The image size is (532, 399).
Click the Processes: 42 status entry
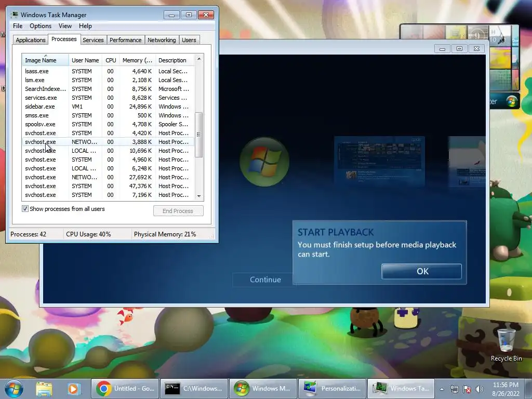click(x=28, y=234)
